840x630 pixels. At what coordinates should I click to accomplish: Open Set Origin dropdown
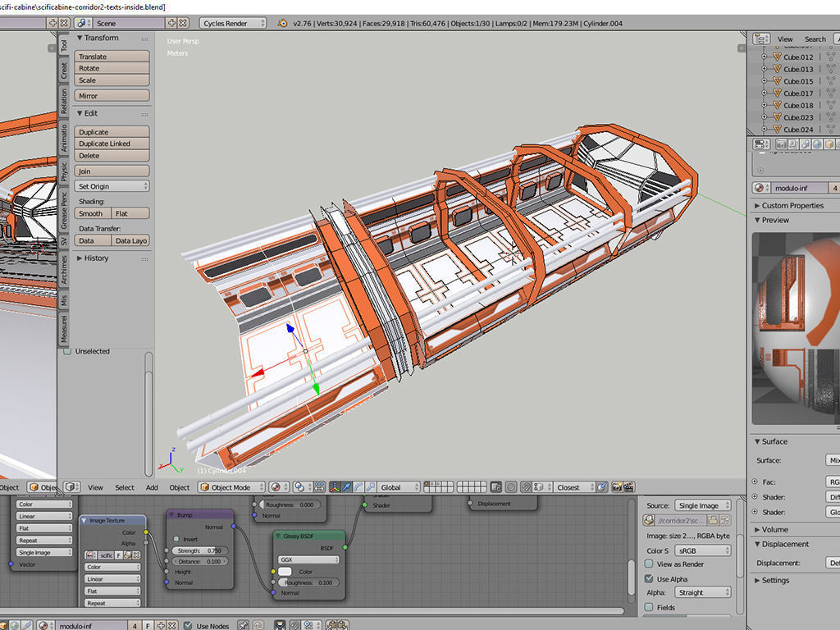(112, 186)
